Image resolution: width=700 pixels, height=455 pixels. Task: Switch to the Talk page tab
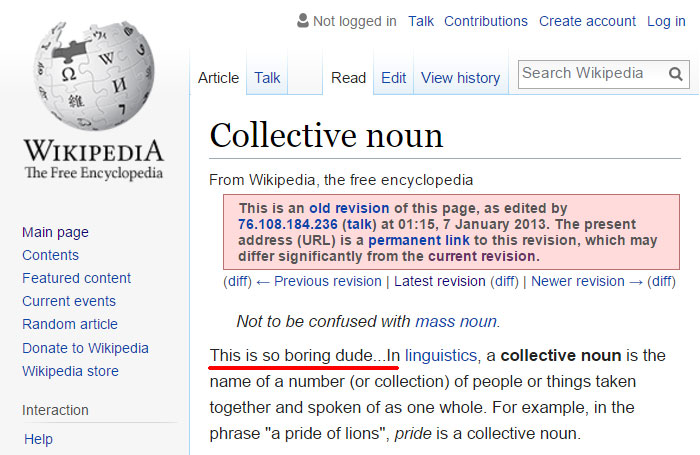point(267,78)
